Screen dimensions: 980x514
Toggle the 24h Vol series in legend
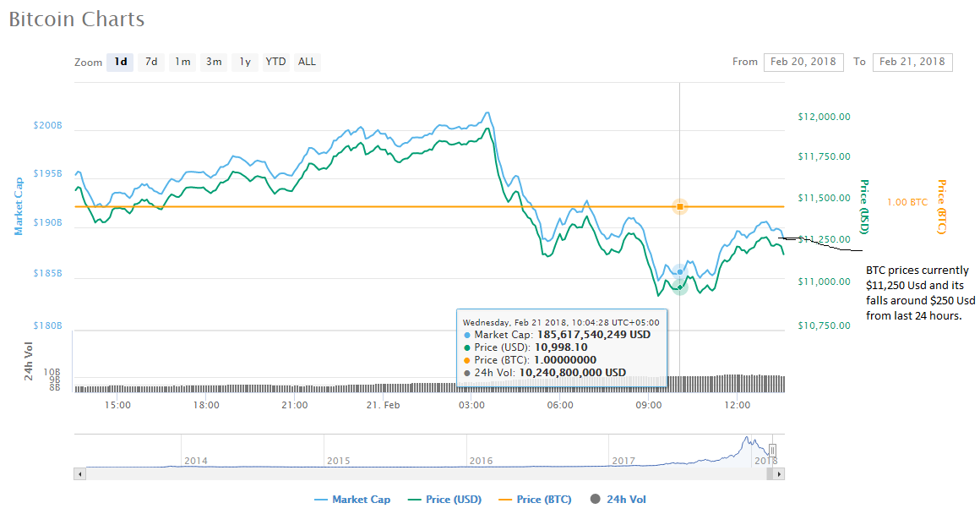(x=618, y=499)
